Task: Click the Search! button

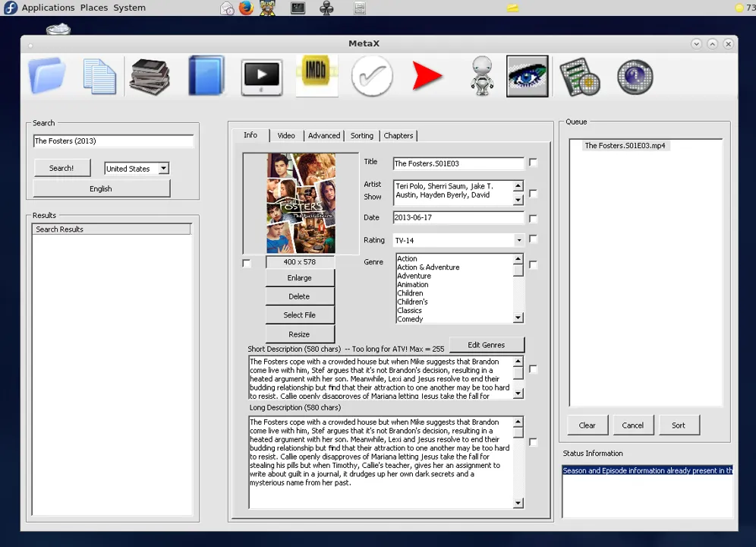Action: point(61,168)
